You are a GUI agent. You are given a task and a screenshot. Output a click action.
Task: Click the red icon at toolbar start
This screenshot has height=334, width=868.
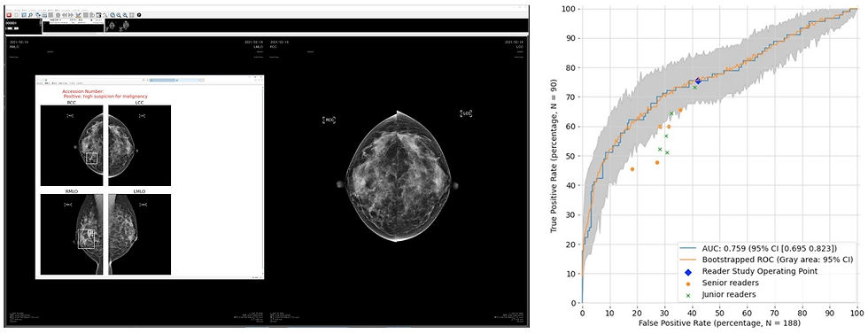pyautogui.click(x=9, y=15)
